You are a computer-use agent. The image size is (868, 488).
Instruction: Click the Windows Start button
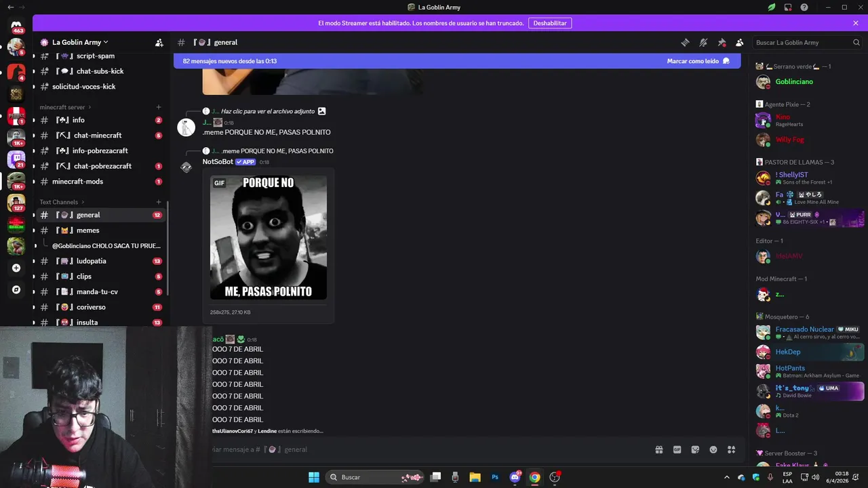(314, 477)
